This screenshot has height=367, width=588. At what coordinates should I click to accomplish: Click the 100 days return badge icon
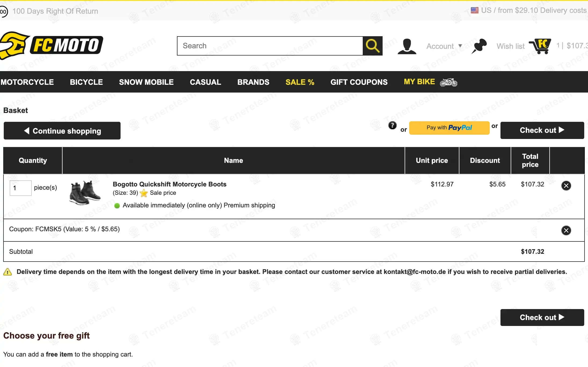[x=4, y=11]
